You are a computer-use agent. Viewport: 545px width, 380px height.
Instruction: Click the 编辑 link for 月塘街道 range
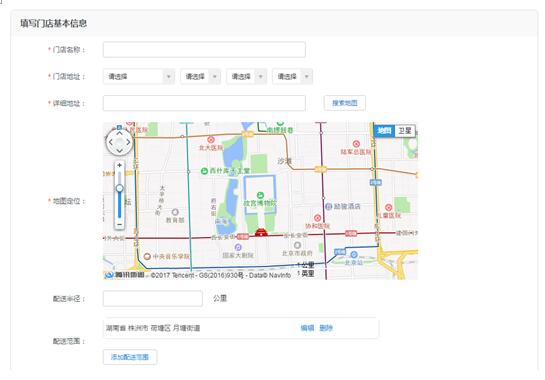tap(307, 328)
